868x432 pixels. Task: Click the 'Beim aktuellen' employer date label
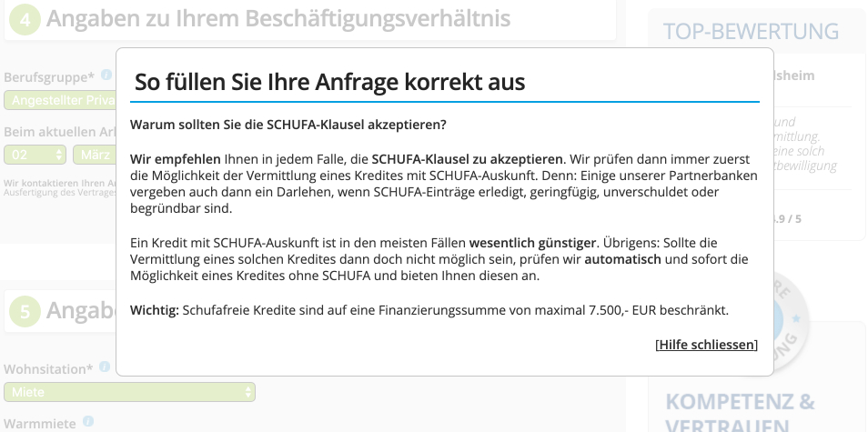tap(60, 132)
